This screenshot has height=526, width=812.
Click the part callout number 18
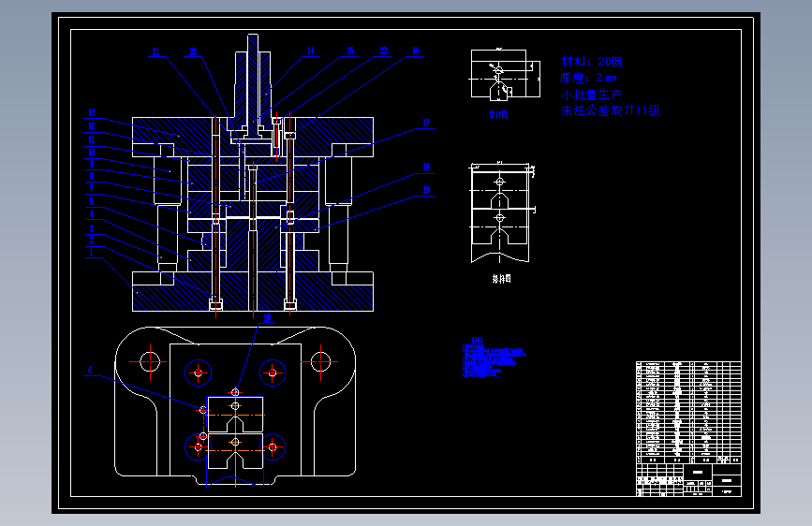426,167
